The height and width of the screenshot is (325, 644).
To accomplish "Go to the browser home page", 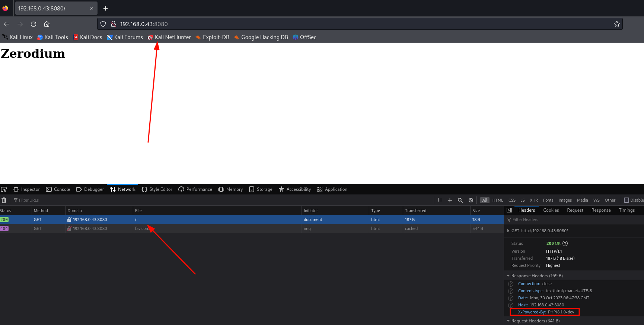I will (47, 24).
